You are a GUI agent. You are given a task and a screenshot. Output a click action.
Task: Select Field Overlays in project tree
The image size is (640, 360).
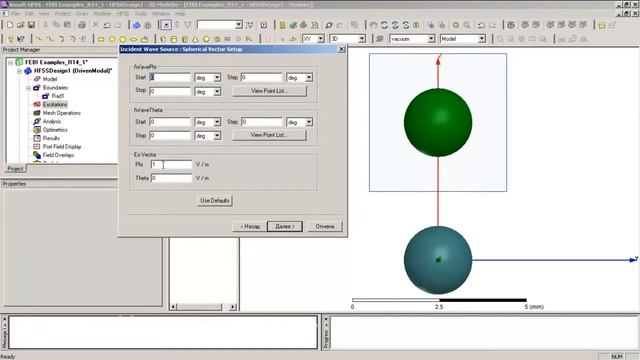click(x=58, y=155)
